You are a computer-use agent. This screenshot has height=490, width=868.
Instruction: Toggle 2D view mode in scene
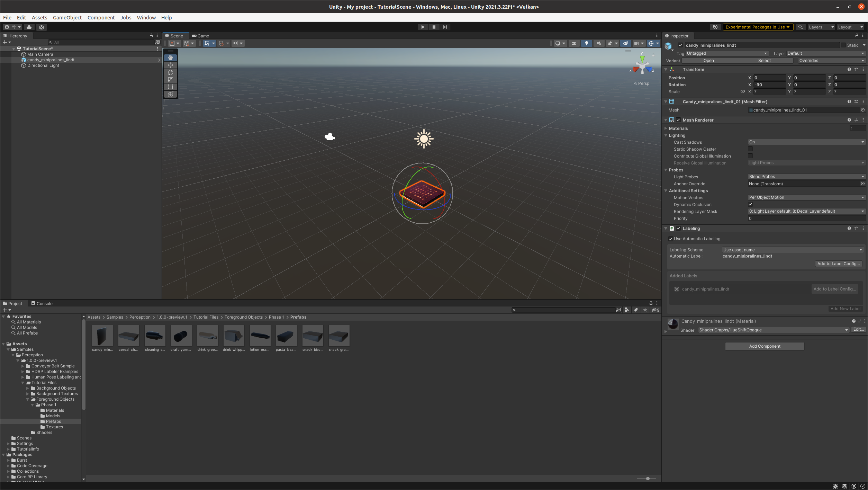574,43
